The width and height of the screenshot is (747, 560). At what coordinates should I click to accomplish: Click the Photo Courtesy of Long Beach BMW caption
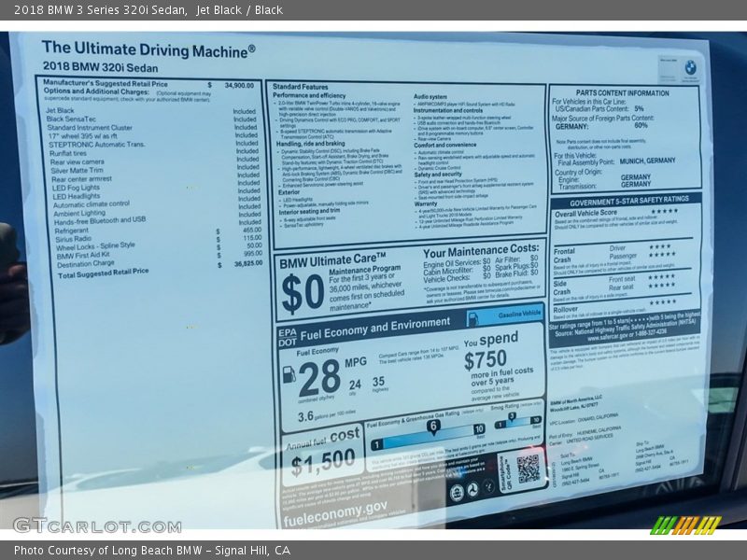pos(152,551)
